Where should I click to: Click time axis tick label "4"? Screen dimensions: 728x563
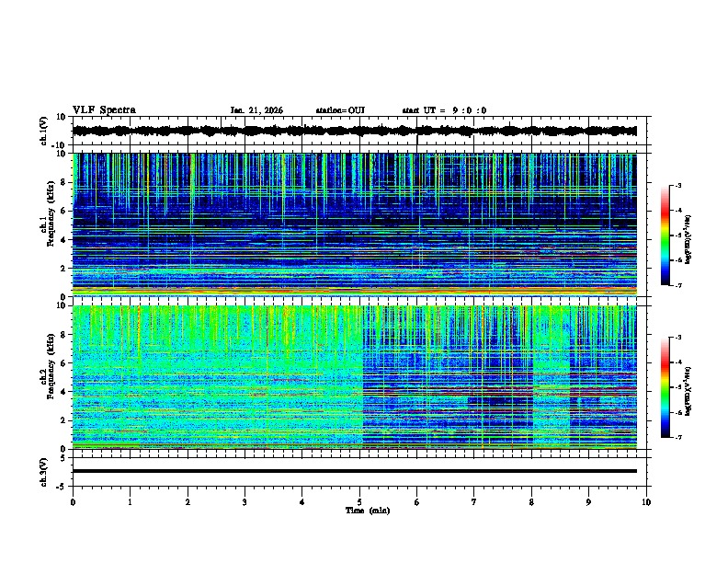click(302, 502)
